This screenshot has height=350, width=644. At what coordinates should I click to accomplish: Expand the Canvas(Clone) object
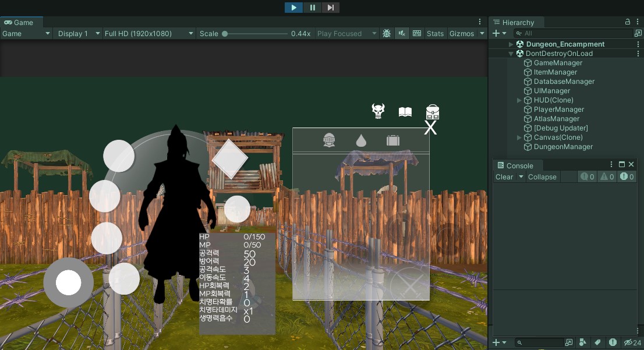(519, 137)
